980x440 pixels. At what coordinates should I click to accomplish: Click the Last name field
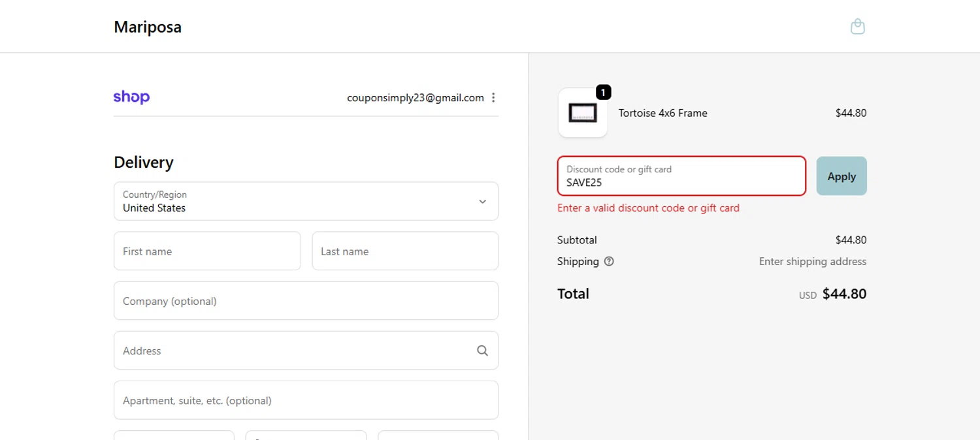pyautogui.click(x=405, y=251)
